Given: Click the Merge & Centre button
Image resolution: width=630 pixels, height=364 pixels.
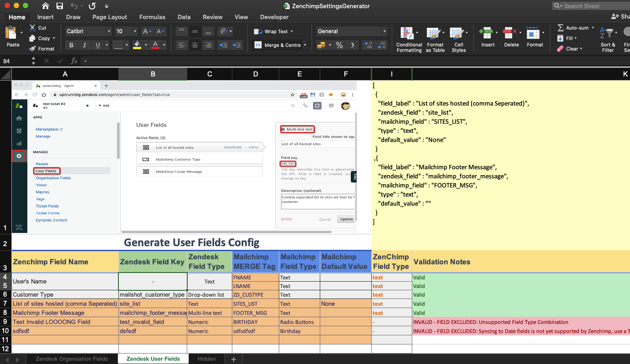Looking at the screenshot, I should tap(279, 45).
